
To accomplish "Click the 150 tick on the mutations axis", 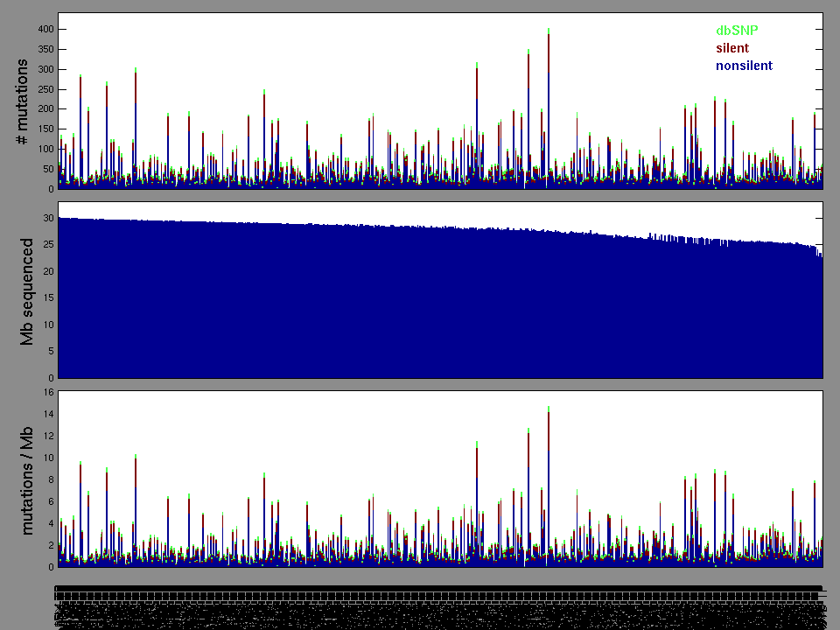I will [43, 129].
